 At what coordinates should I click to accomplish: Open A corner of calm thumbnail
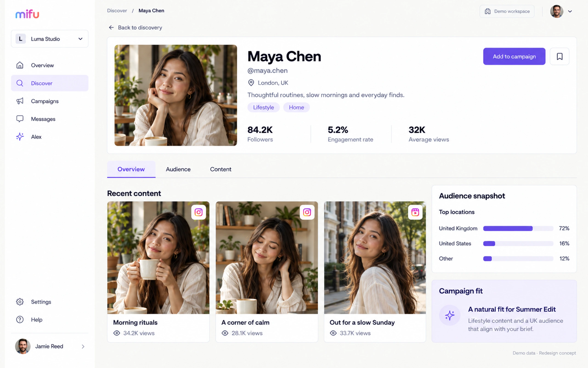[267, 258]
